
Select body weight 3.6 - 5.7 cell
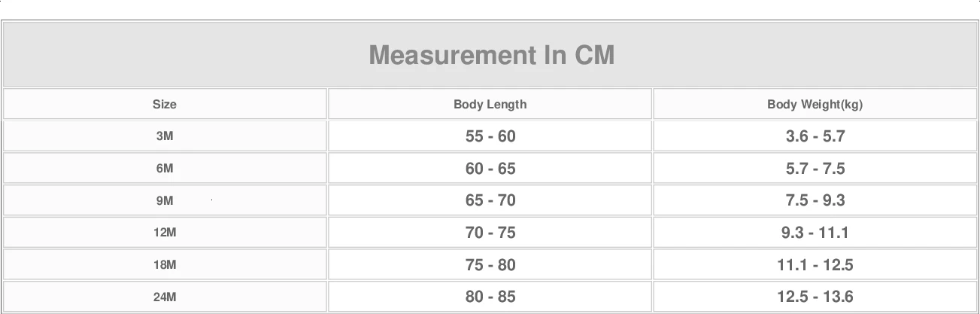tap(815, 136)
